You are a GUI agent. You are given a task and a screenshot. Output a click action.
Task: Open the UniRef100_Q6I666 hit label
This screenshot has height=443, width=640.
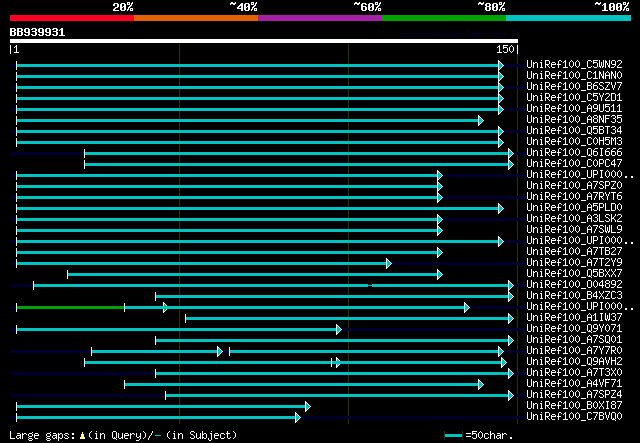[574, 152]
